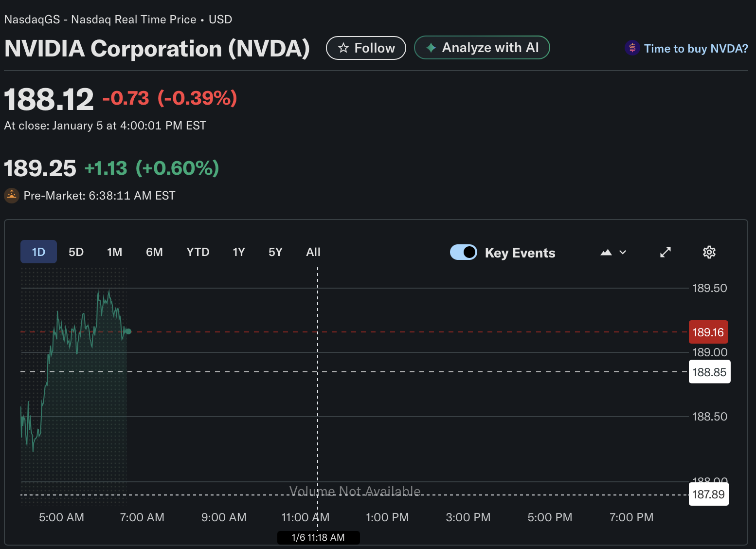Screen dimensions: 756x549
Task: Click the Follow button
Action: [x=366, y=48]
